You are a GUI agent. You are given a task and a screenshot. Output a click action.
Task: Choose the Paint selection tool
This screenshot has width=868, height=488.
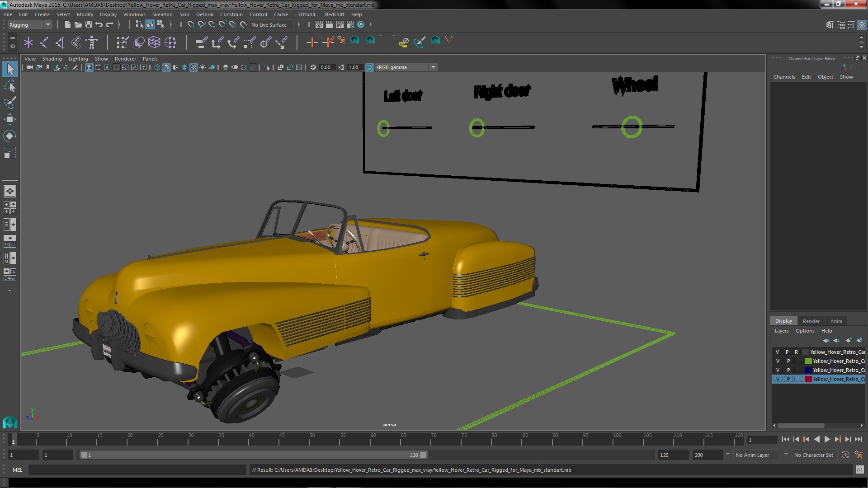click(x=10, y=103)
